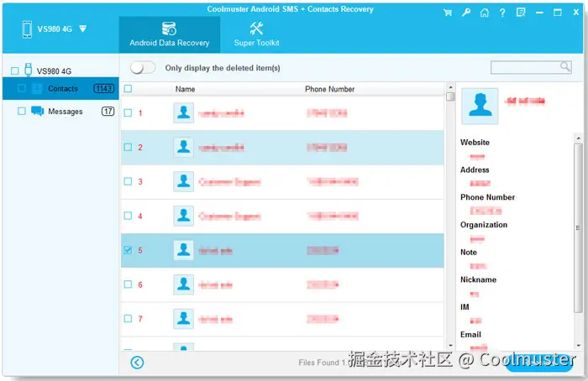Go to the home icon in title bar
The width and height of the screenshot is (588, 381).
[x=484, y=13]
